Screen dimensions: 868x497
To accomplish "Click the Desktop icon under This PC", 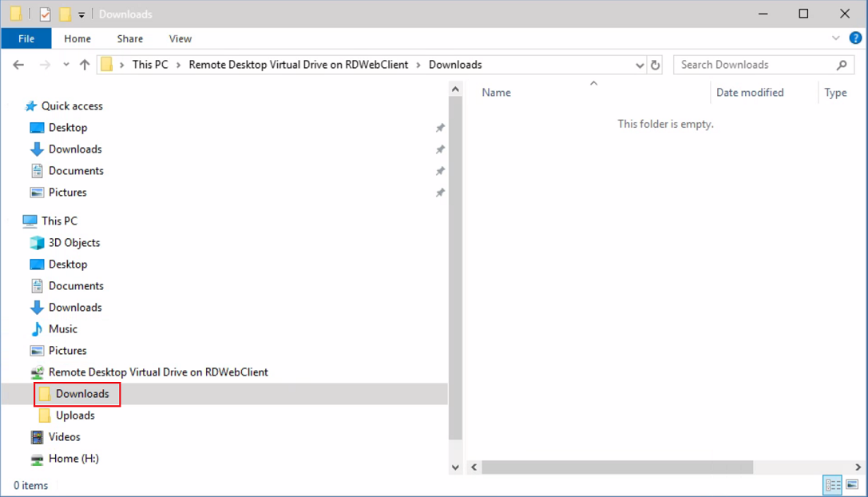I will (x=37, y=264).
